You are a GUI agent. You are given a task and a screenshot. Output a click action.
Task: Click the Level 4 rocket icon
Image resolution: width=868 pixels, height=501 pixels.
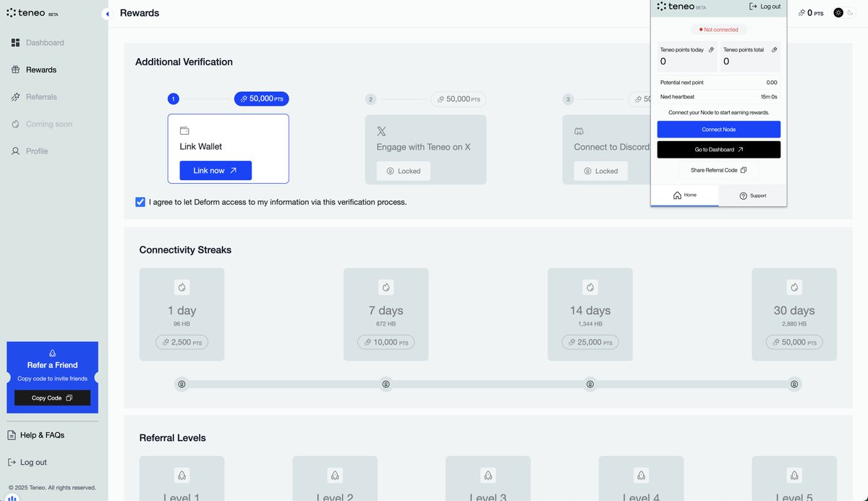(641, 476)
